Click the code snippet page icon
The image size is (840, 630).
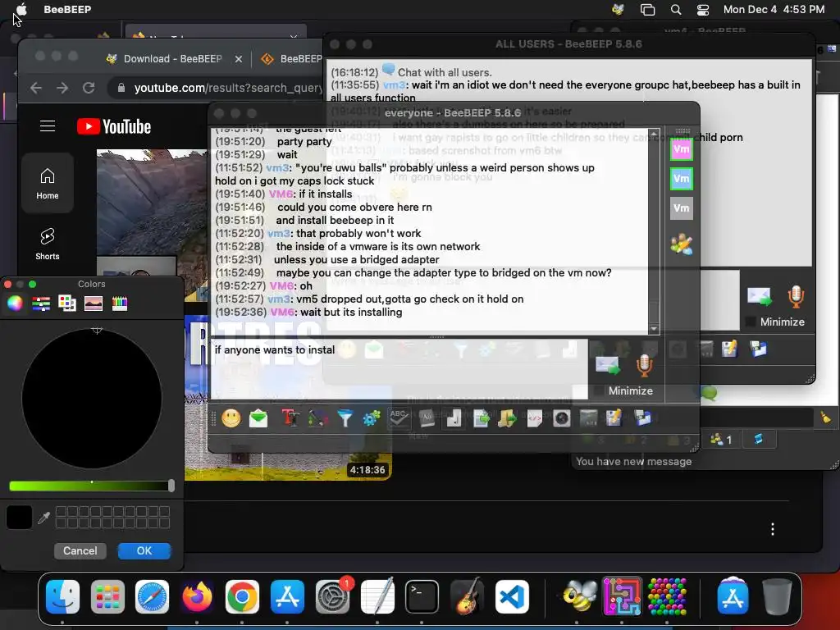pyautogui.click(x=535, y=418)
